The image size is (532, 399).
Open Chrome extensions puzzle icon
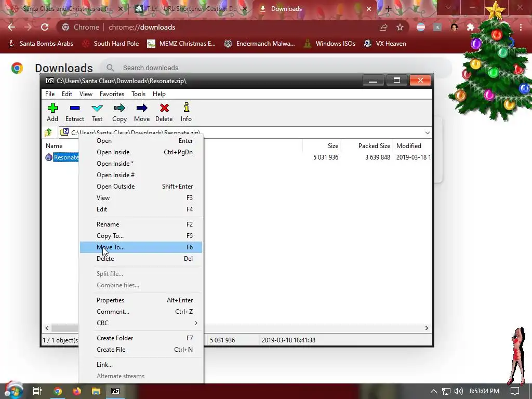point(471,27)
